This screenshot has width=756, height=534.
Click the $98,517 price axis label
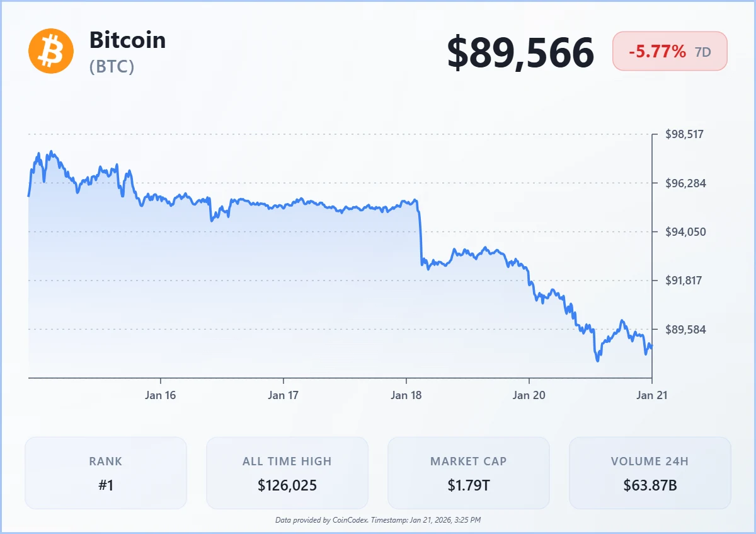tap(685, 134)
